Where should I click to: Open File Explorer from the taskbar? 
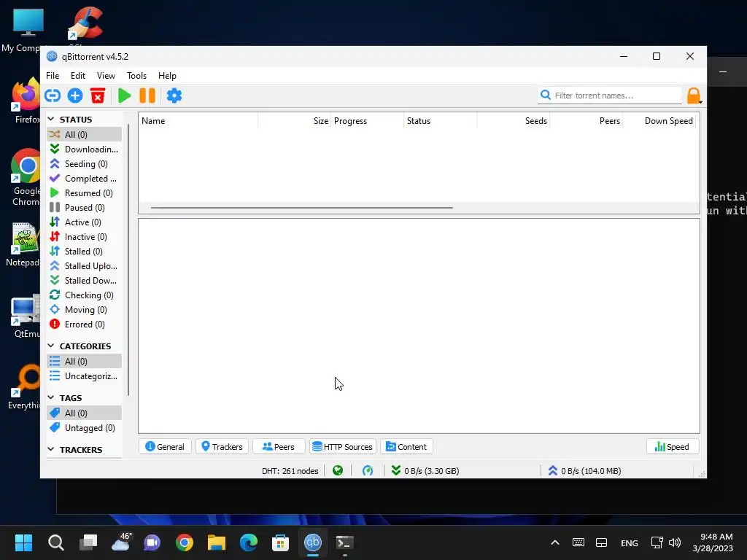click(216, 542)
